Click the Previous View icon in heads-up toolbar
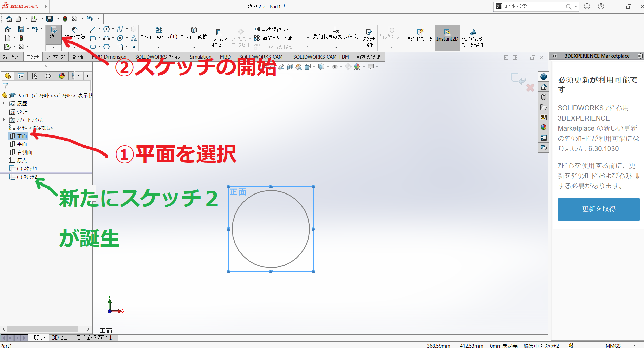This screenshot has width=644, height=348. pos(281,67)
